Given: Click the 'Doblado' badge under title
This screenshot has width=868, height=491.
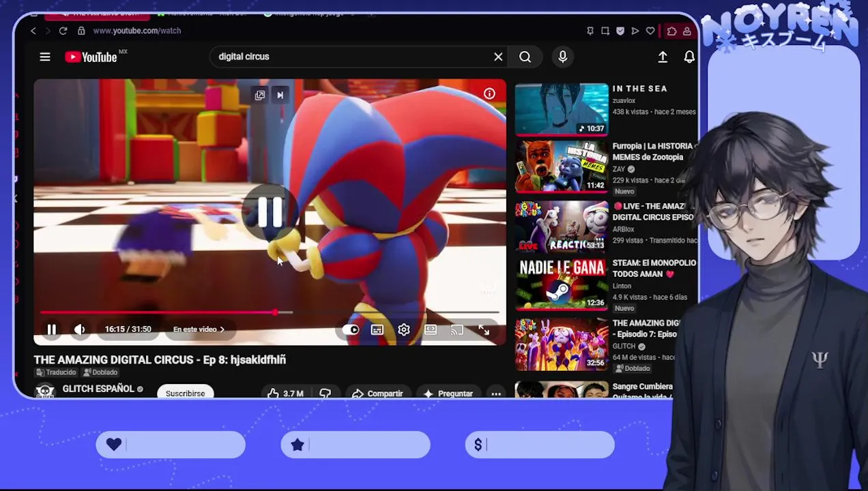Looking at the screenshot, I should [100, 372].
